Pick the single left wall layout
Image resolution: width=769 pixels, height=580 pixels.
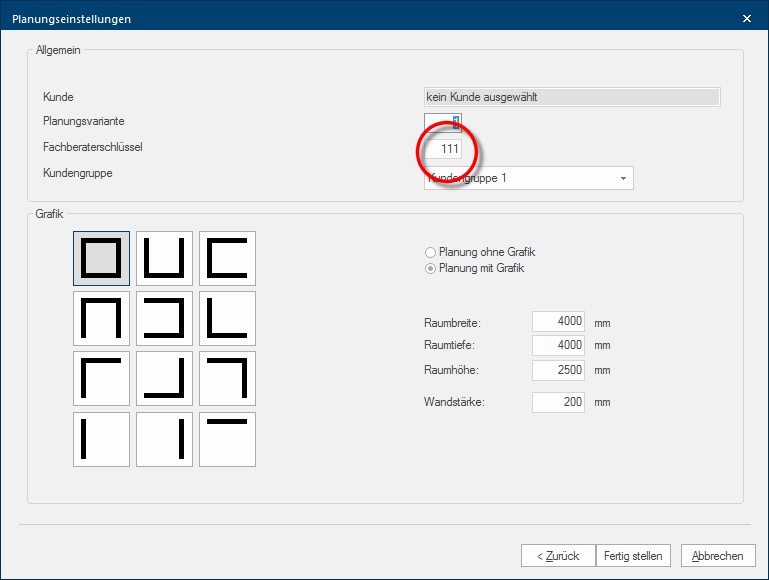click(101, 439)
